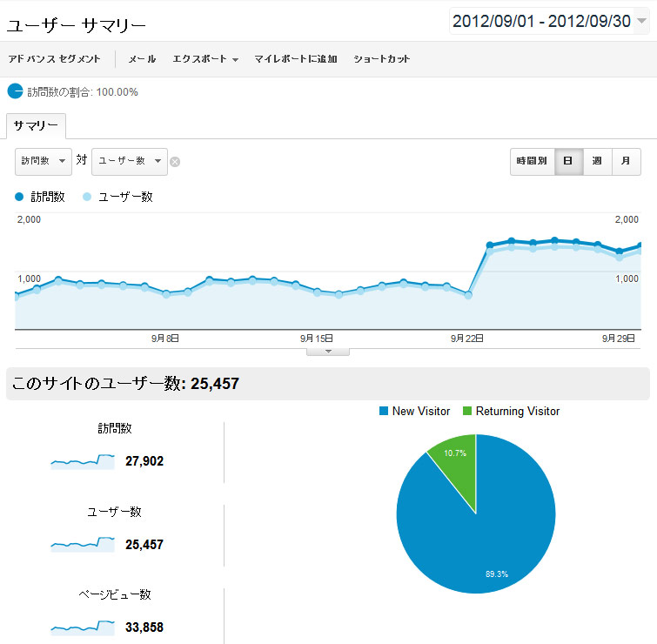Click the blue segment circle icon beside 訪問数の割合
Image resolution: width=657 pixels, height=644 pixels.
15,91
